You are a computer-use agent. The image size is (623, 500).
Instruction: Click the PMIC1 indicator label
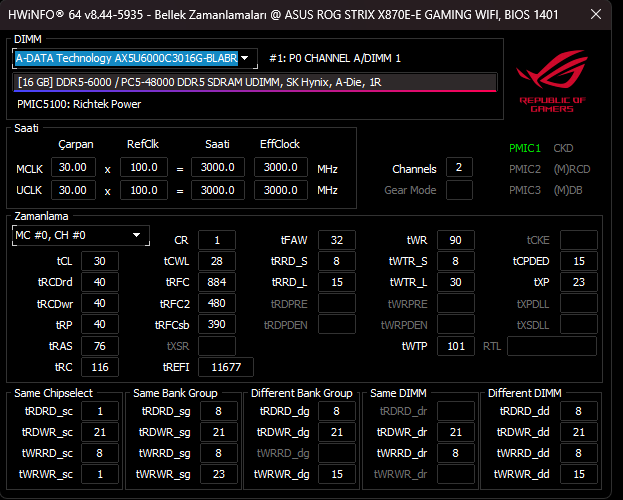click(x=525, y=148)
